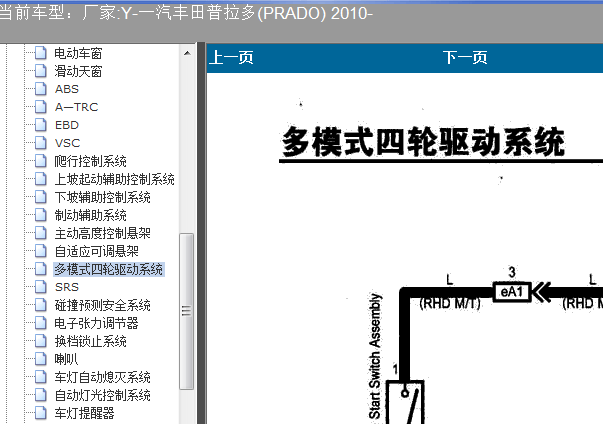Select the VSC entry in tree
The width and height of the screenshot is (603, 424).
point(67,143)
